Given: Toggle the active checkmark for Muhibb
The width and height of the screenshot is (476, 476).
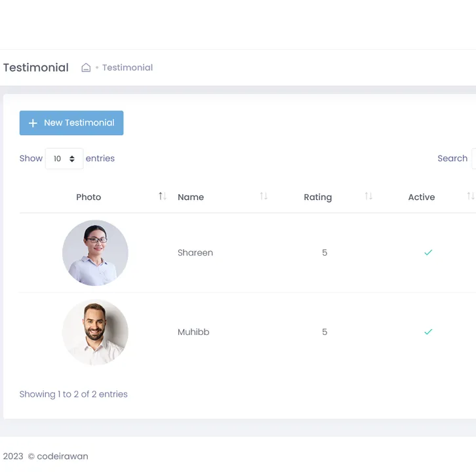Looking at the screenshot, I should (428, 332).
